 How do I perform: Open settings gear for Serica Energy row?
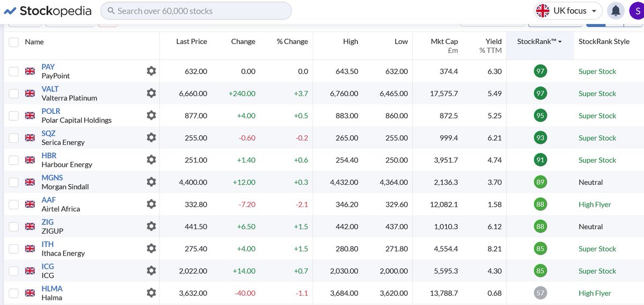pyautogui.click(x=151, y=137)
